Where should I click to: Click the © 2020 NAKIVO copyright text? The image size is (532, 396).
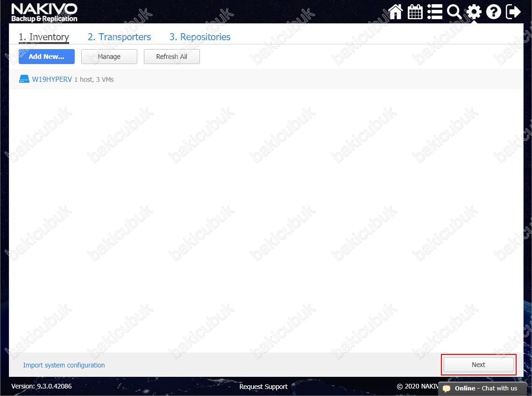point(417,387)
